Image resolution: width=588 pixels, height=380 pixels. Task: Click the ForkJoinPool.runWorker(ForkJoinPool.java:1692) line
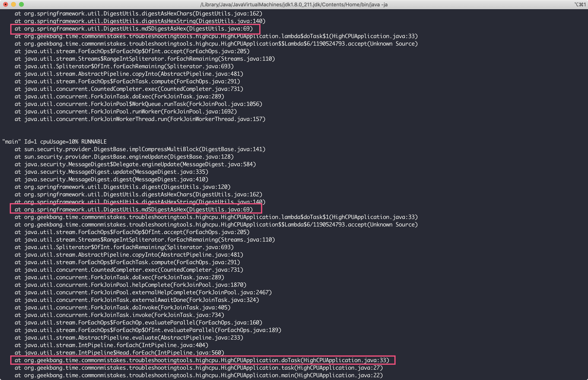(x=126, y=111)
